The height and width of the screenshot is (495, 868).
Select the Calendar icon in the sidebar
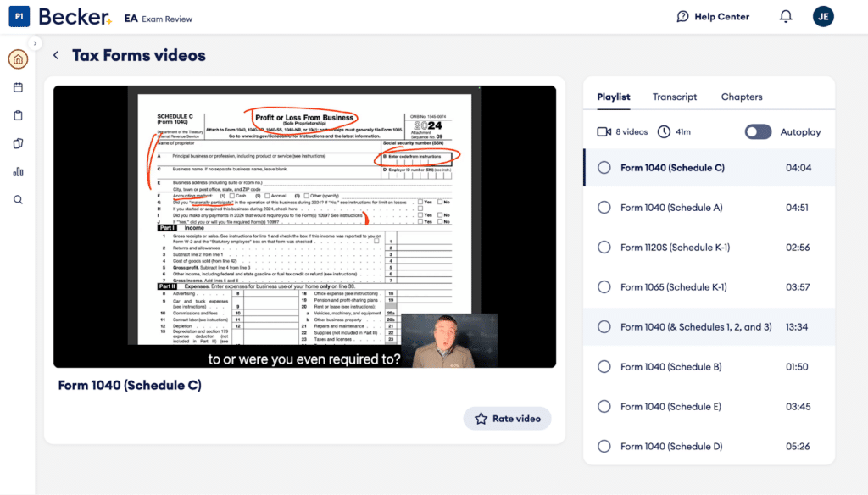17,87
